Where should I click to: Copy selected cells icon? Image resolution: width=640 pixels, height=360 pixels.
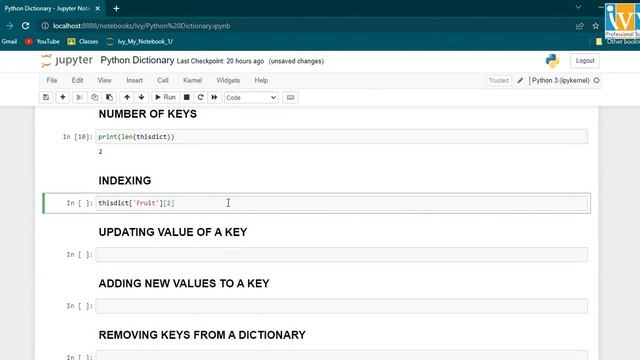(x=95, y=98)
